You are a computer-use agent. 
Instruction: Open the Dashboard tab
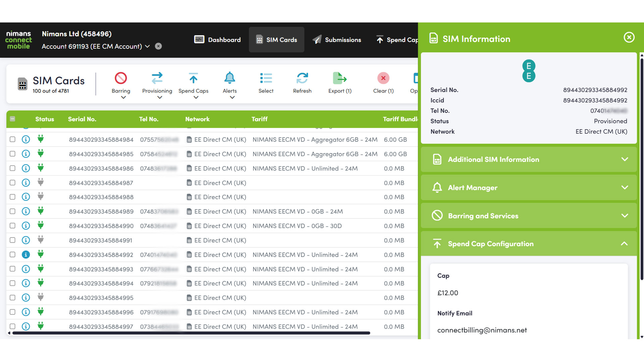click(217, 40)
